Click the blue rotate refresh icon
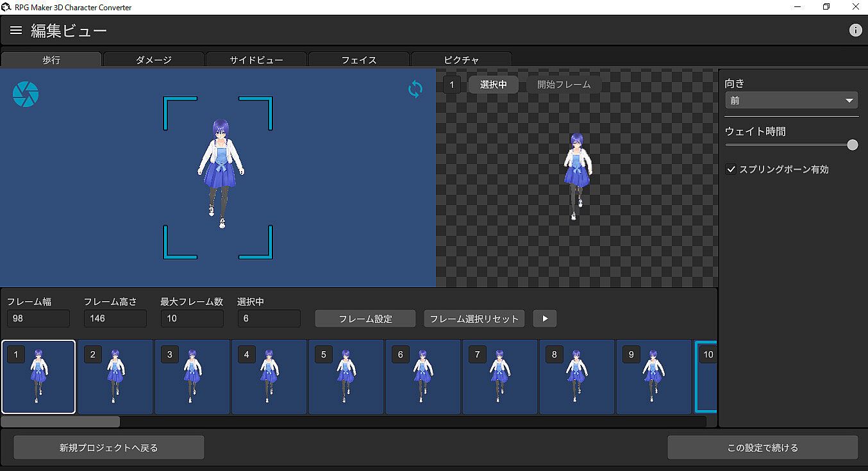Viewport: 868px width, 471px height. pos(415,89)
